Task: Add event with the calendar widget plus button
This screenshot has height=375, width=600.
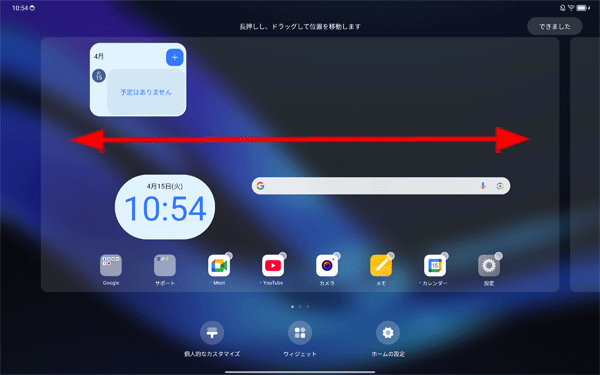Action: tap(174, 57)
